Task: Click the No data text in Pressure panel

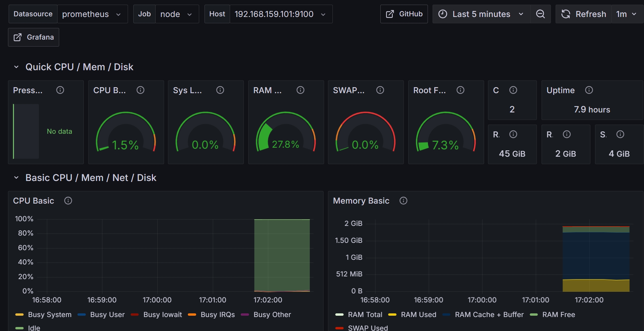Action: (60, 131)
